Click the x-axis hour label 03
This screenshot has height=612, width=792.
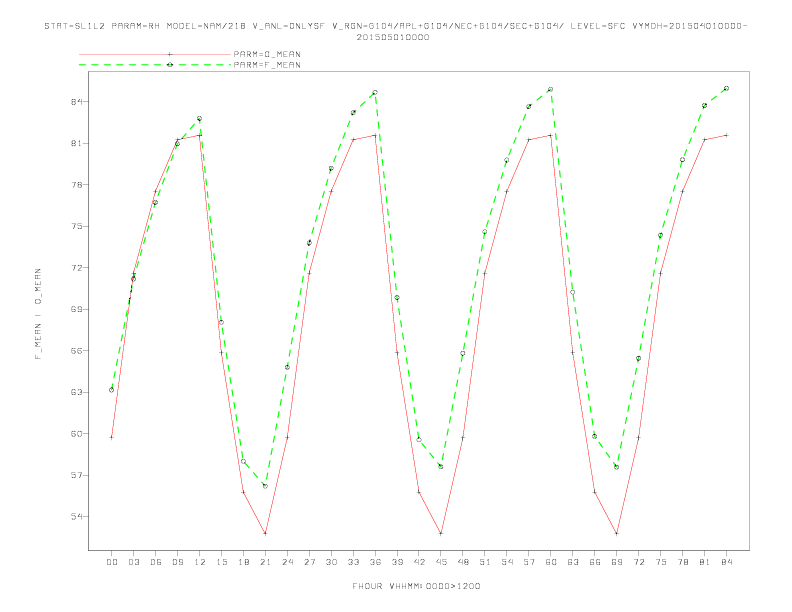[134, 562]
